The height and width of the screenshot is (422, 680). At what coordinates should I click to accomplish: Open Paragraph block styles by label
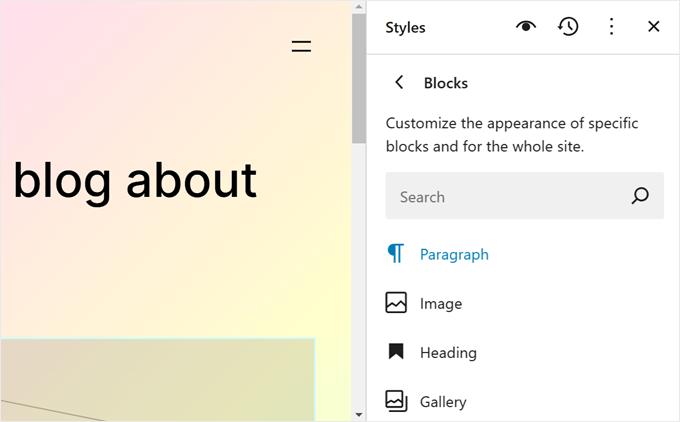pyautogui.click(x=454, y=254)
